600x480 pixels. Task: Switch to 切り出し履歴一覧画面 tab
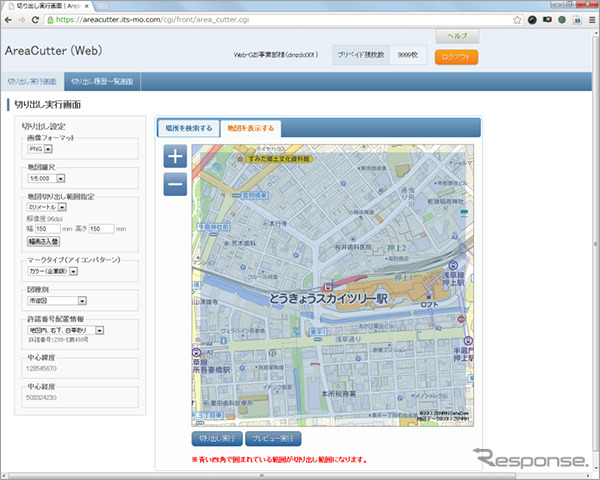[x=102, y=82]
